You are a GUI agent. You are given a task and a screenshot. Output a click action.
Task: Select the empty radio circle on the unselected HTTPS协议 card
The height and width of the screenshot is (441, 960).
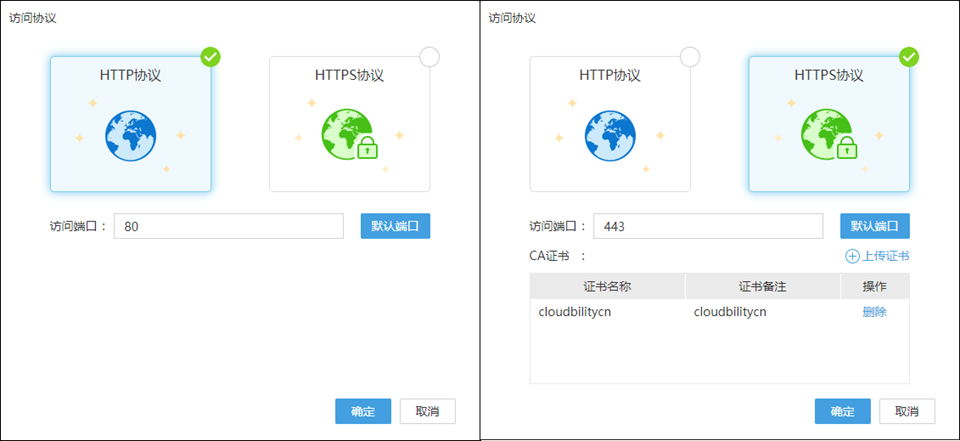point(429,57)
